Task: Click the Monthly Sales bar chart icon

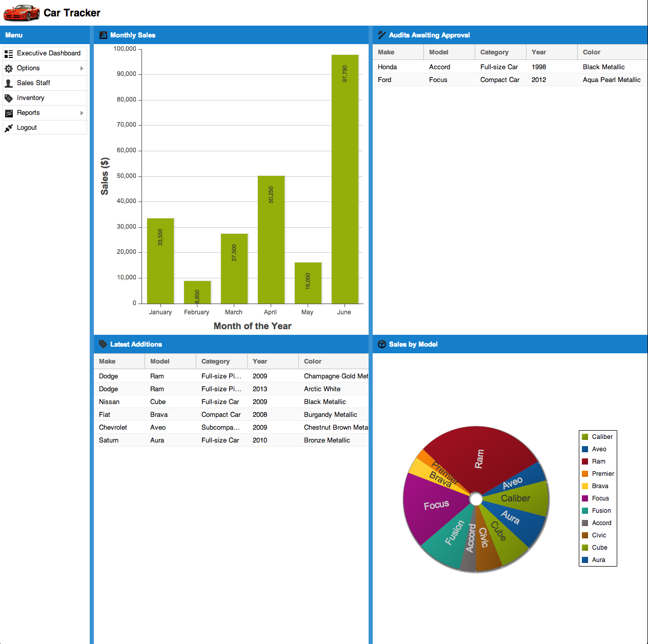Action: click(x=103, y=35)
